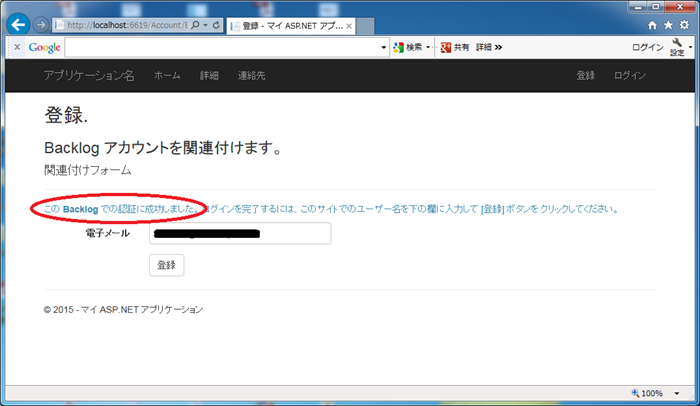
Task: Click the Google 検索 button
Action: pos(408,47)
